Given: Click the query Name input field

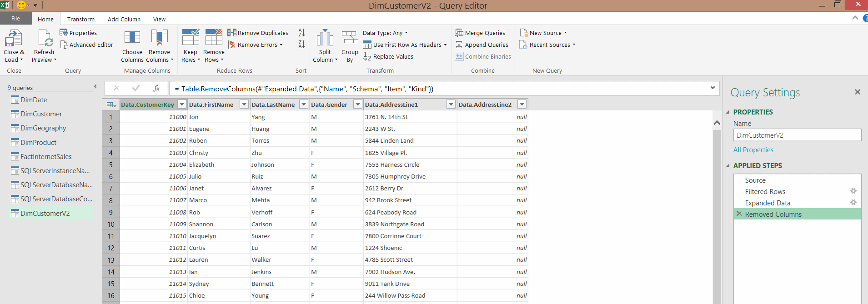Looking at the screenshot, I should pos(797,135).
